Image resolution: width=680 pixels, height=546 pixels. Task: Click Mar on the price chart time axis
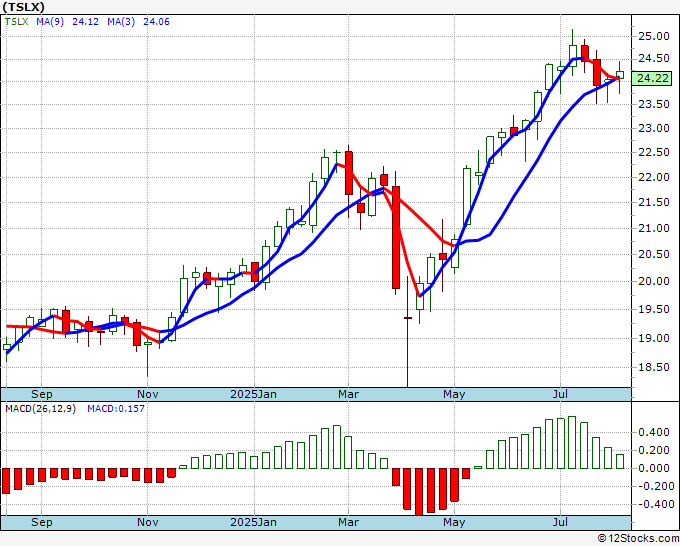tap(348, 394)
